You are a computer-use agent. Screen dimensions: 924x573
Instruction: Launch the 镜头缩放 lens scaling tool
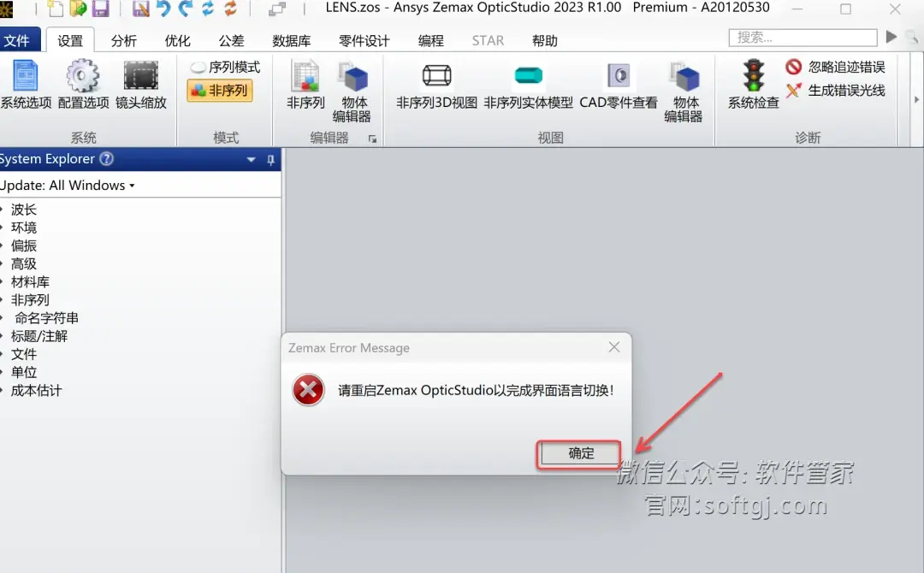(141, 85)
